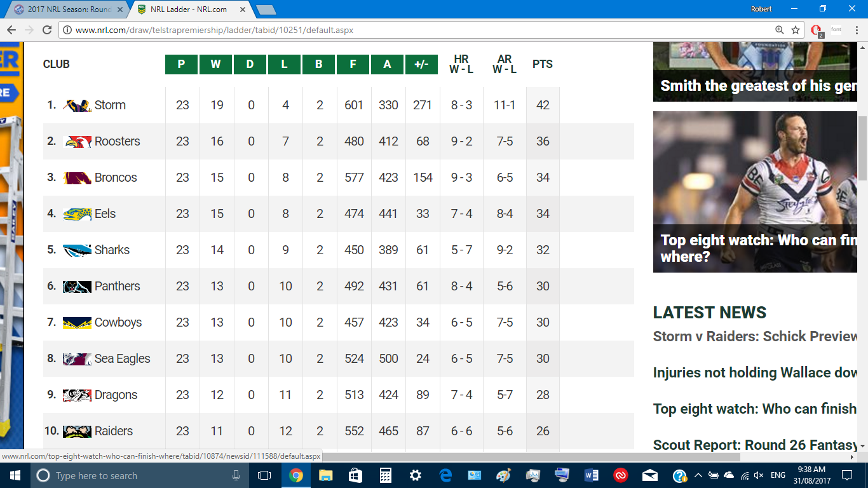The width and height of the screenshot is (868, 488).
Task: Click the Eels team logo
Action: 78,214
